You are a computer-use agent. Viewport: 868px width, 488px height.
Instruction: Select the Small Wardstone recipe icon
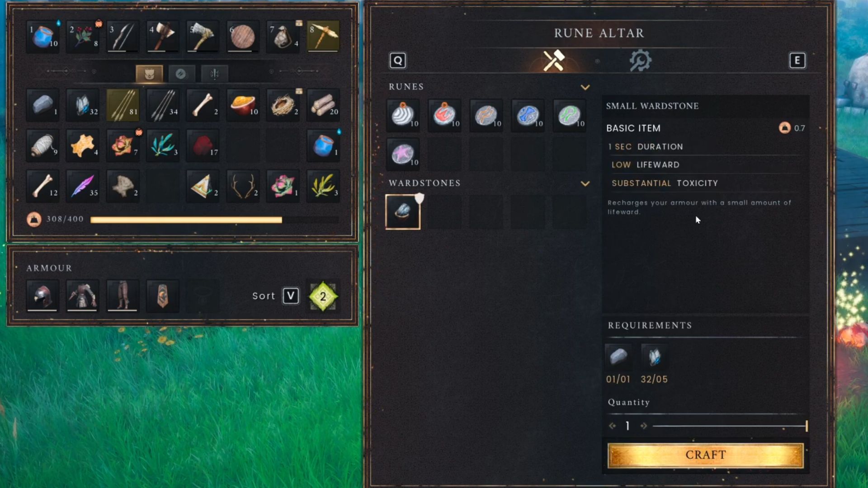[403, 212]
